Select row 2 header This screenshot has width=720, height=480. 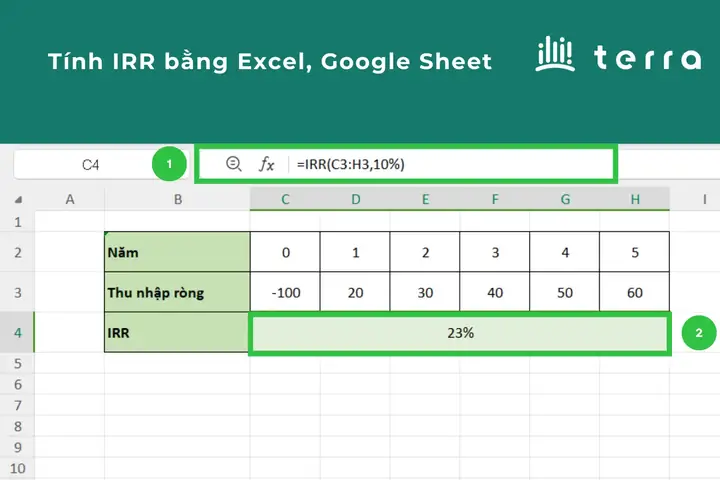click(17, 252)
